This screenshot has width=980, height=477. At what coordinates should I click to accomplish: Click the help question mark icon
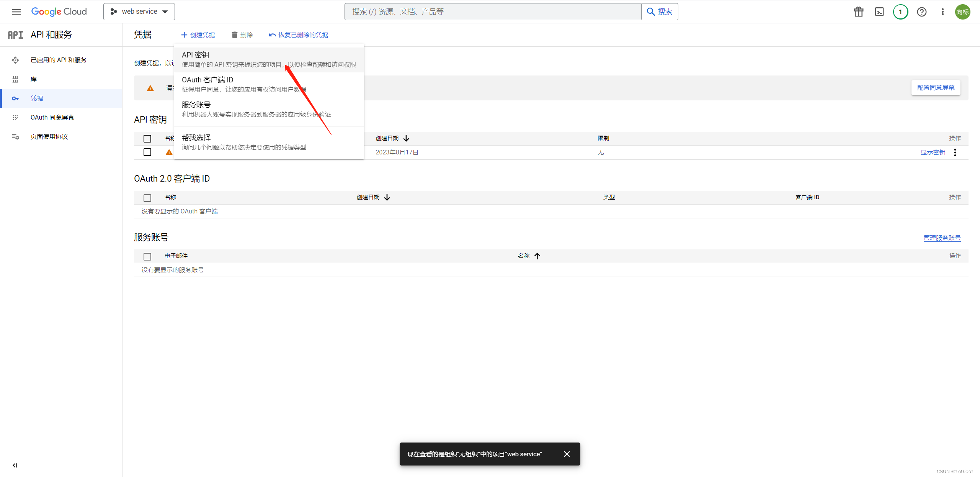tap(922, 12)
